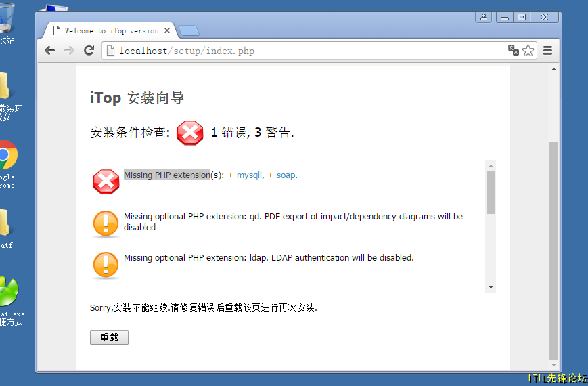
Task: Open the Translate page icon in address bar
Action: point(513,50)
